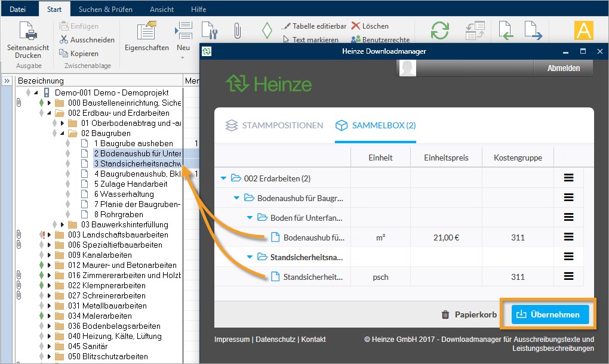Viewport: 609px width, 364px height.
Task: Expand the side panel with double chevron
Action: pyautogui.click(x=7, y=81)
